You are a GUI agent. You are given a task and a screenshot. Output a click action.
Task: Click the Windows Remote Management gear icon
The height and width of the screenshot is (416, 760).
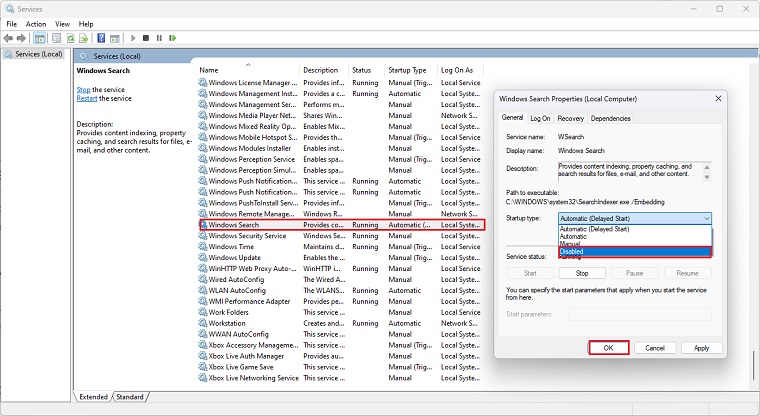point(203,214)
